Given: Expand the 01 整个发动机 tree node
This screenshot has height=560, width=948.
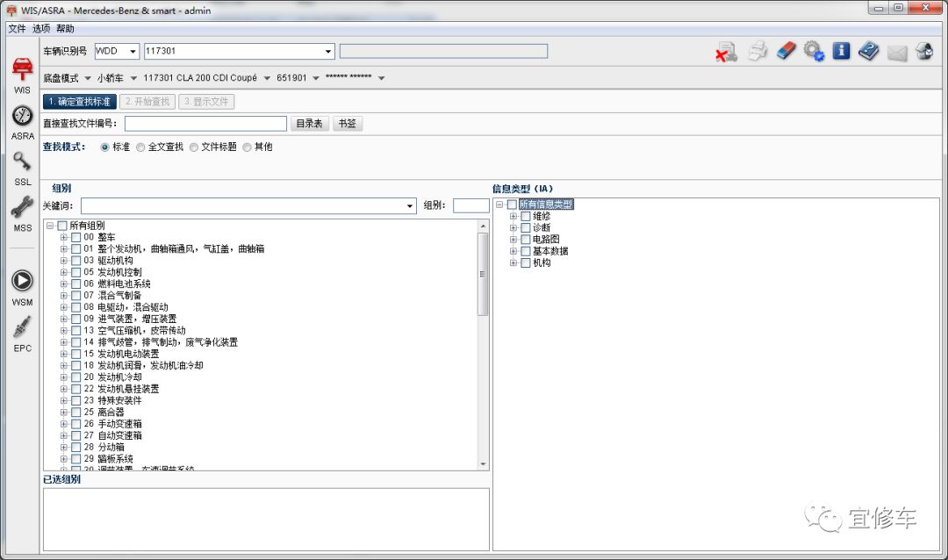Looking at the screenshot, I should pos(63,249).
